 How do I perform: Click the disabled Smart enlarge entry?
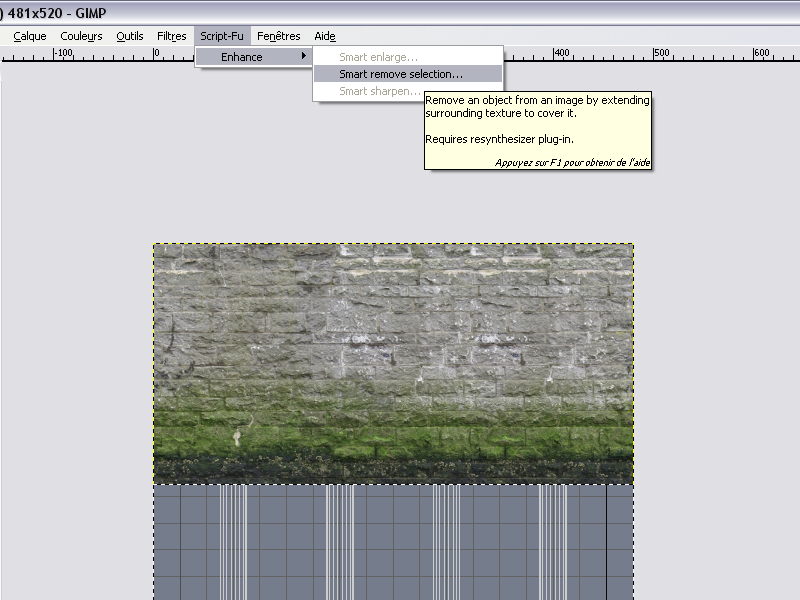click(408, 57)
